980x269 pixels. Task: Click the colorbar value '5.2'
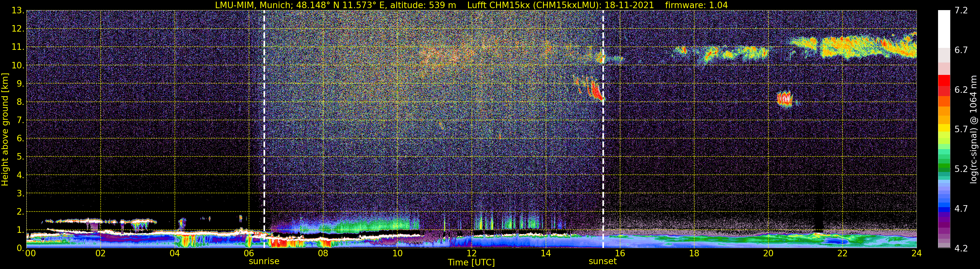pyautogui.click(x=961, y=169)
